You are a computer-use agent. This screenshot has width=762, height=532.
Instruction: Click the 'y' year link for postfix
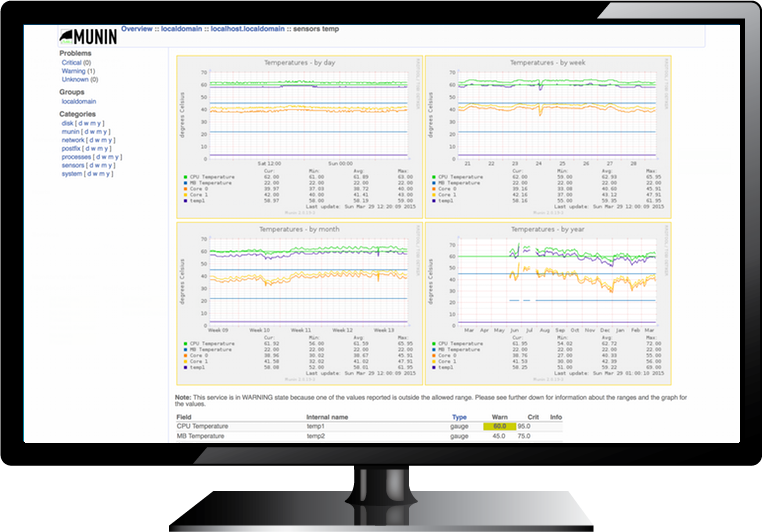pos(106,148)
